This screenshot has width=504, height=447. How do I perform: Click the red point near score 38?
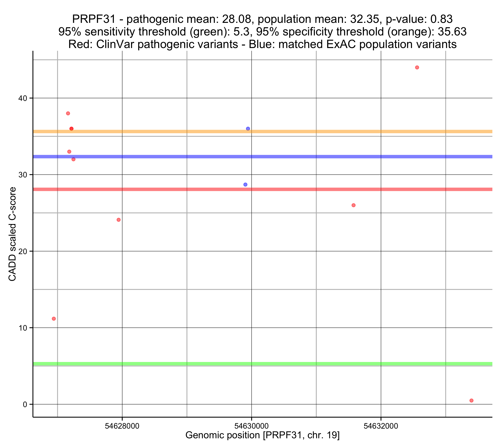pos(68,113)
